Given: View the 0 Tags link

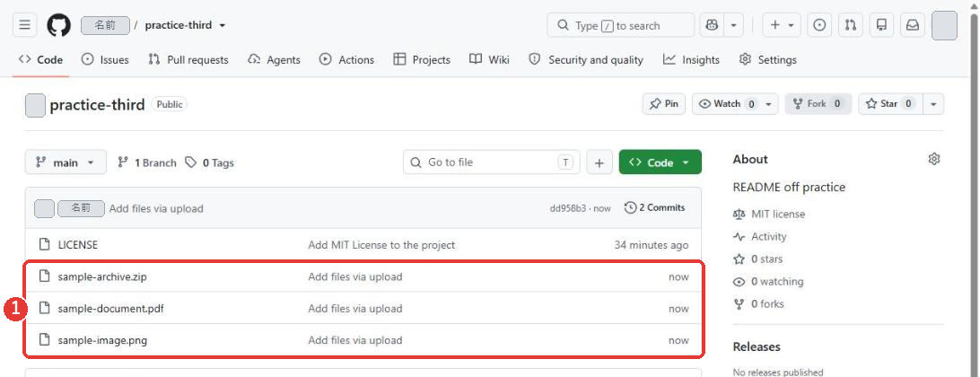Looking at the screenshot, I should 210,162.
